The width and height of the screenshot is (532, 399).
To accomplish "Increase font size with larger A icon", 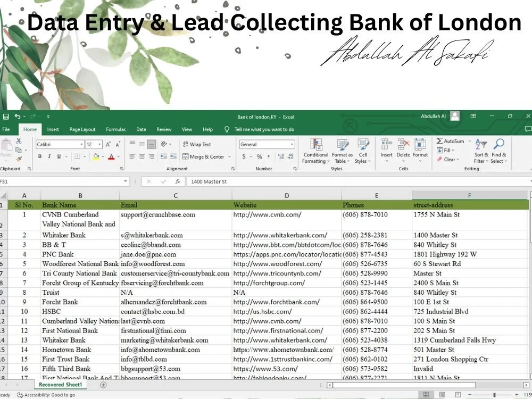I will 108,145.
